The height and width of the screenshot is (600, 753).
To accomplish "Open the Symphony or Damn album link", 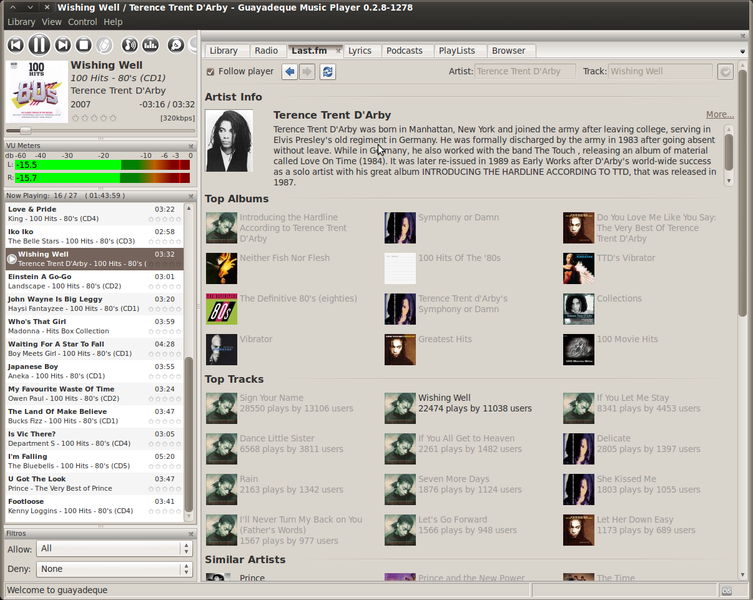I will [459, 217].
